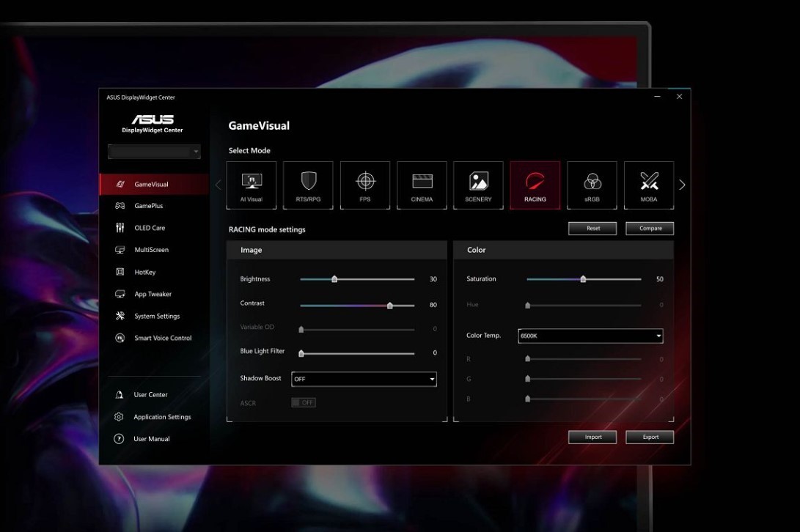Click the Brightness value 30
800x532 pixels.
coord(433,279)
